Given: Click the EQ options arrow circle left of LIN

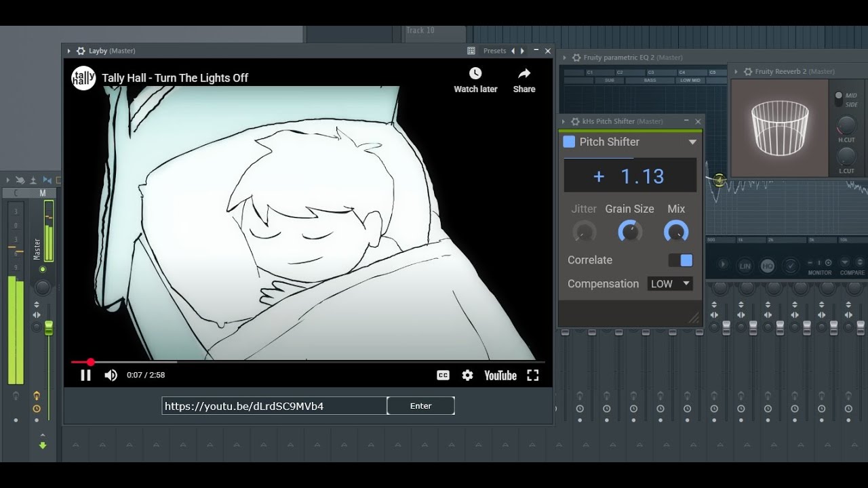Looking at the screenshot, I should tap(723, 265).
